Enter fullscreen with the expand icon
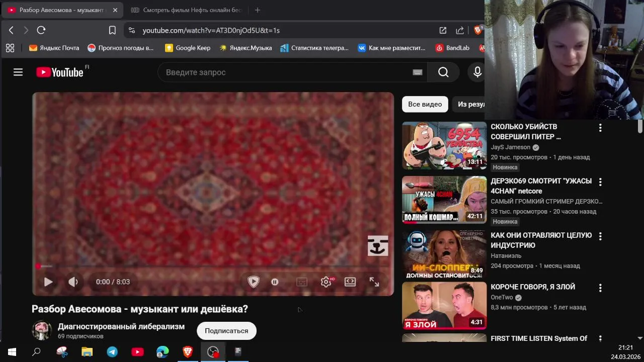The width and height of the screenshot is (644, 362). (x=374, y=282)
